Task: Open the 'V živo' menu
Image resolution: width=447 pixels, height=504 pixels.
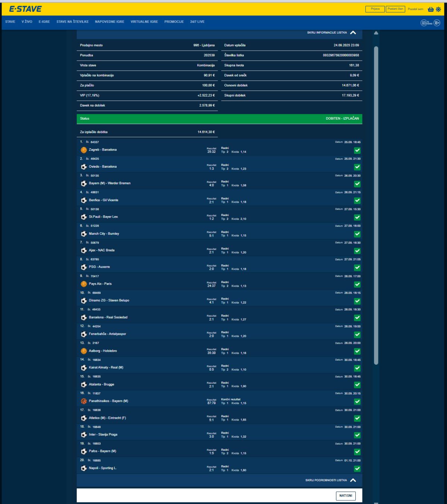Action: tap(27, 22)
